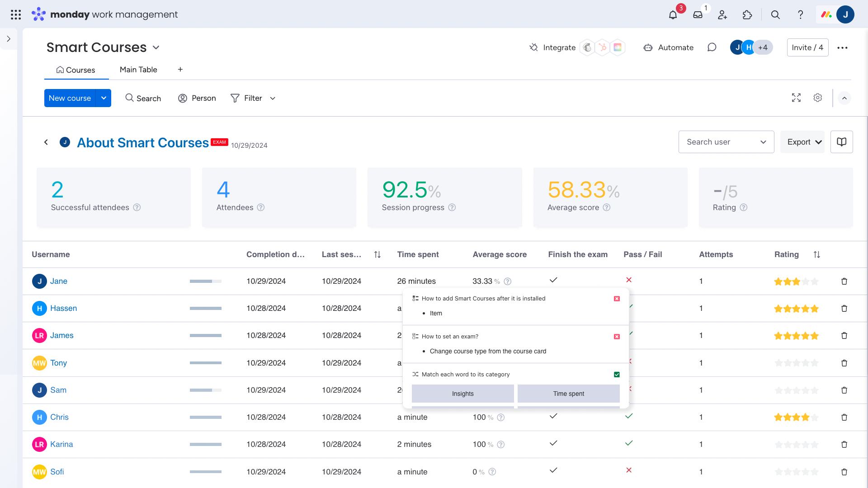Open the inbox tray icon
Viewport: 868px width, 488px height.
(698, 14)
